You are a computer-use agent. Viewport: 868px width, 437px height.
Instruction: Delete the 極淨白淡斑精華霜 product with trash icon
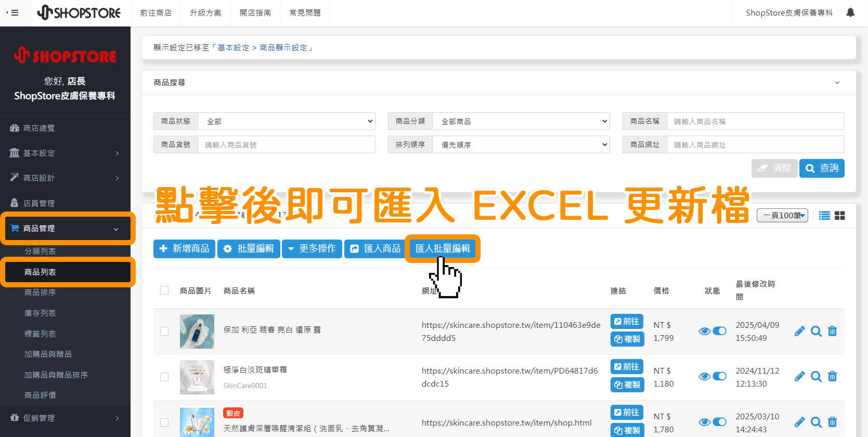point(833,376)
